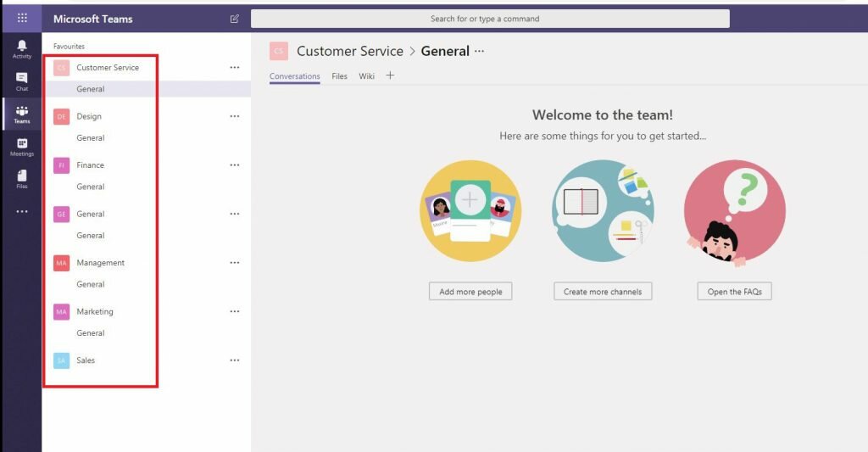This screenshot has width=868, height=452.
Task: Open the Chat icon in sidebar
Action: coord(21,81)
